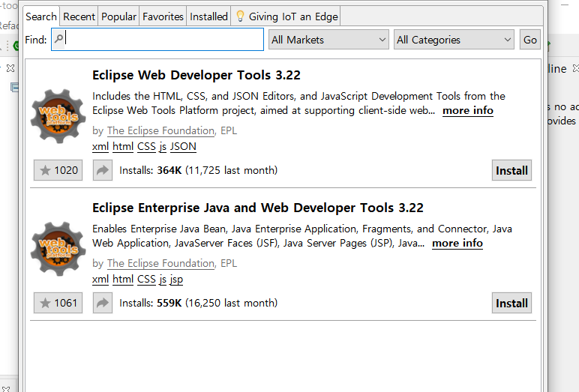Switch to the Search tab
The width and height of the screenshot is (579, 392).
[41, 16]
